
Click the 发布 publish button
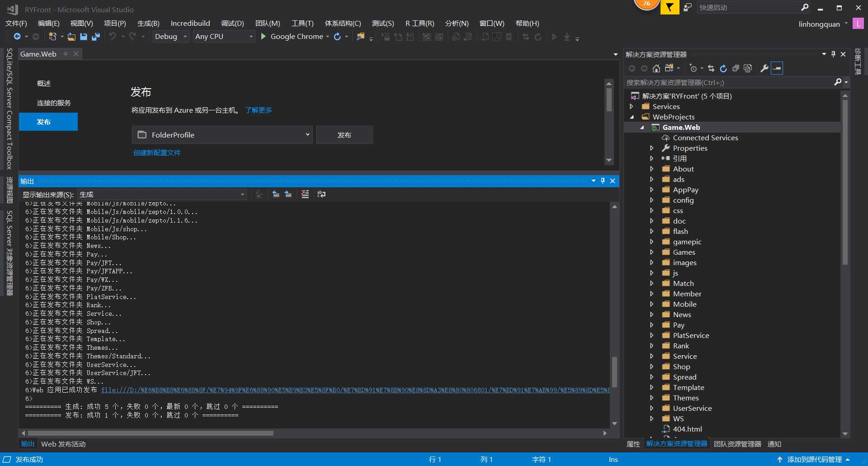click(x=344, y=135)
